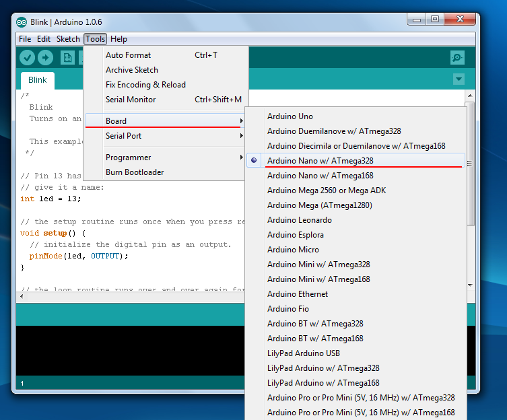Minimize the Arduino window
The width and height of the screenshot is (507, 420).
(x=417, y=20)
